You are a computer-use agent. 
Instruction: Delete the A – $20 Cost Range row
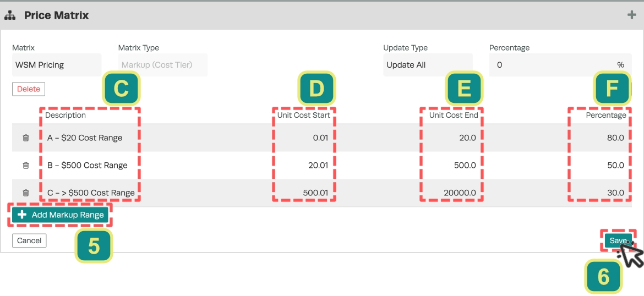[25, 138]
